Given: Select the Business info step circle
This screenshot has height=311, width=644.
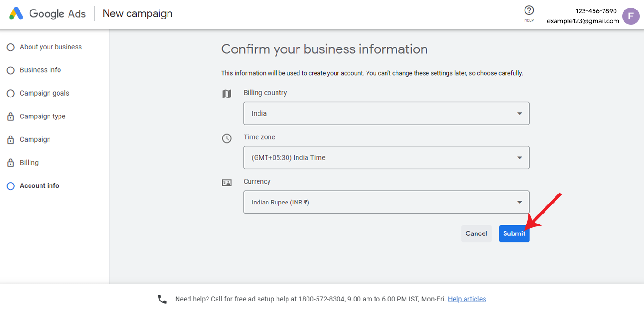Looking at the screenshot, I should tap(10, 70).
